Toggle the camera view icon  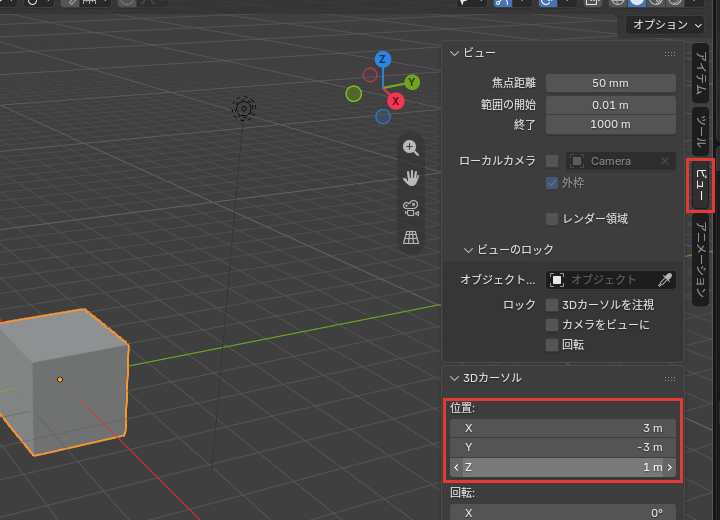[x=411, y=208]
